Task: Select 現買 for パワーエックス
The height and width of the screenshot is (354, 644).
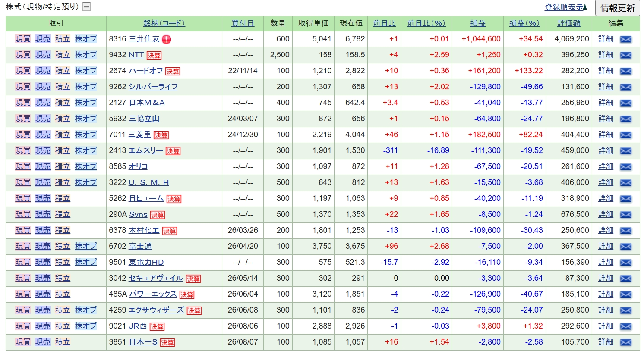Action: (x=23, y=294)
